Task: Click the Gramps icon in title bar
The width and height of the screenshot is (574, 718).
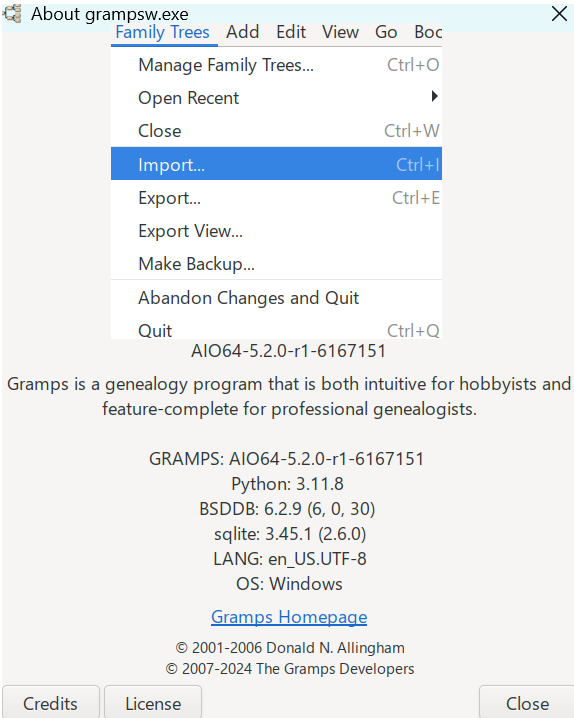Action: click(12, 14)
